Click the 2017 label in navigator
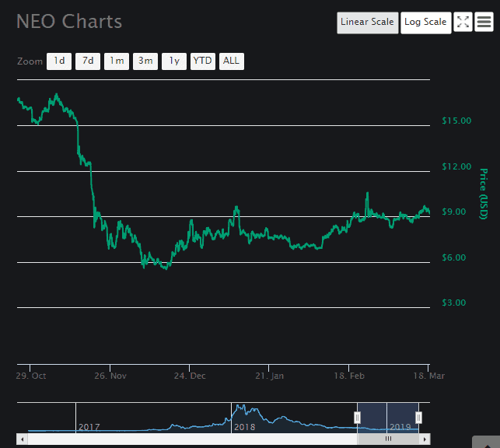The width and height of the screenshot is (500, 448). [89, 427]
